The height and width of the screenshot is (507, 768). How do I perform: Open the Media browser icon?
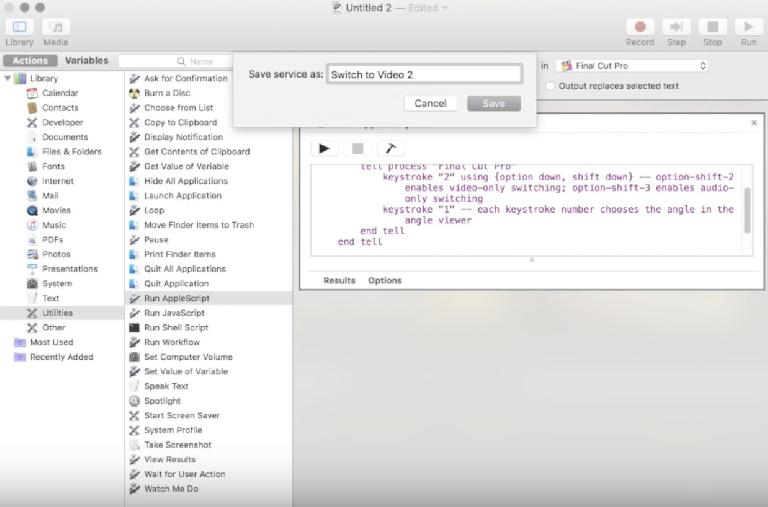point(56,27)
